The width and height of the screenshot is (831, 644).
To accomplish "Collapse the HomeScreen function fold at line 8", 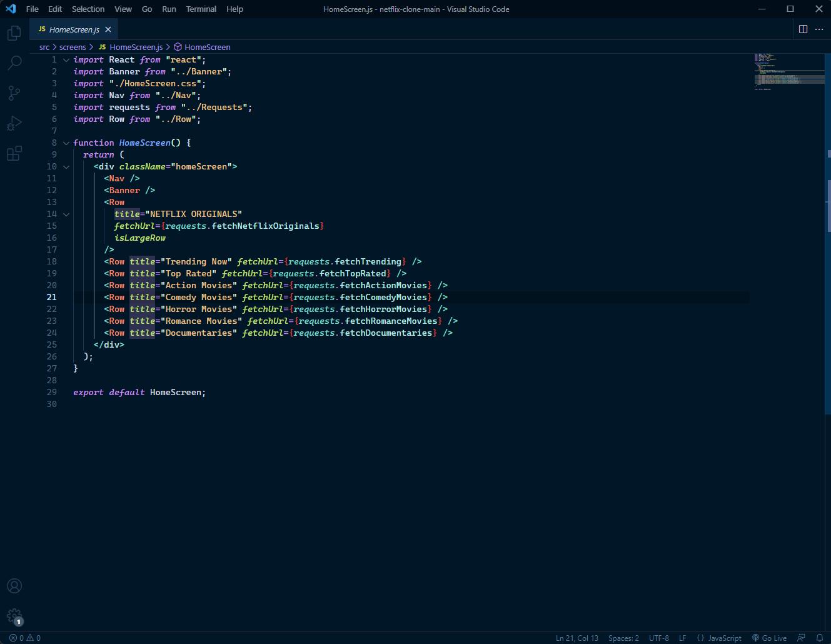I will [x=66, y=143].
